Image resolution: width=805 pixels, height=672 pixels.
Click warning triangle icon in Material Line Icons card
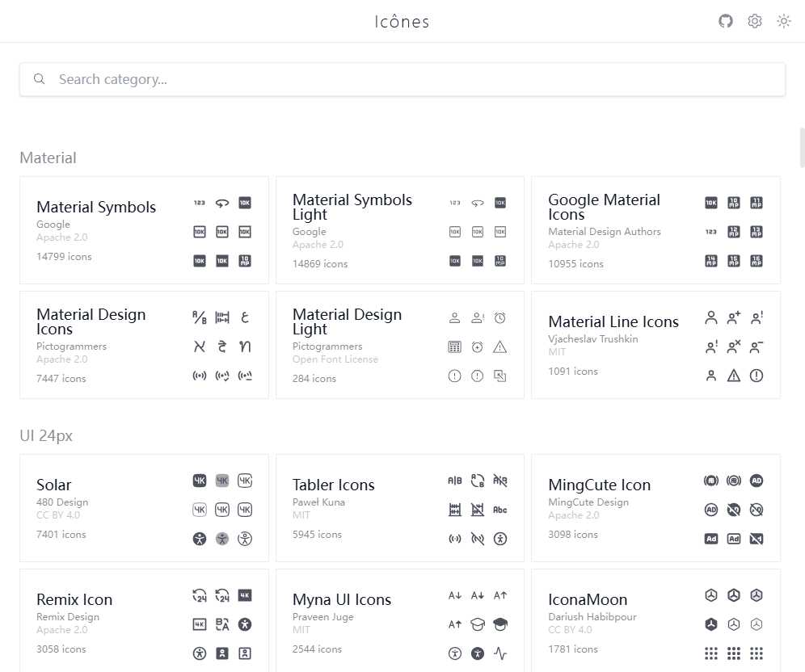[733, 376]
